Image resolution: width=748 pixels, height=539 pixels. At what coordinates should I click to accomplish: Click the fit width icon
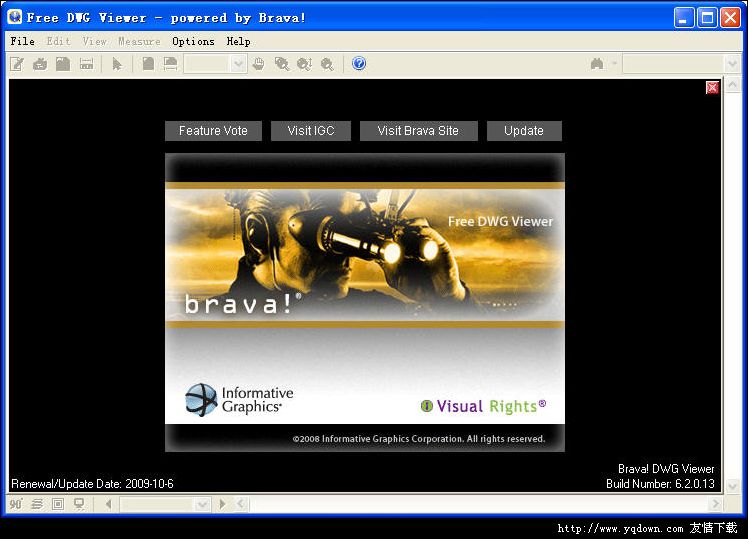(170, 64)
